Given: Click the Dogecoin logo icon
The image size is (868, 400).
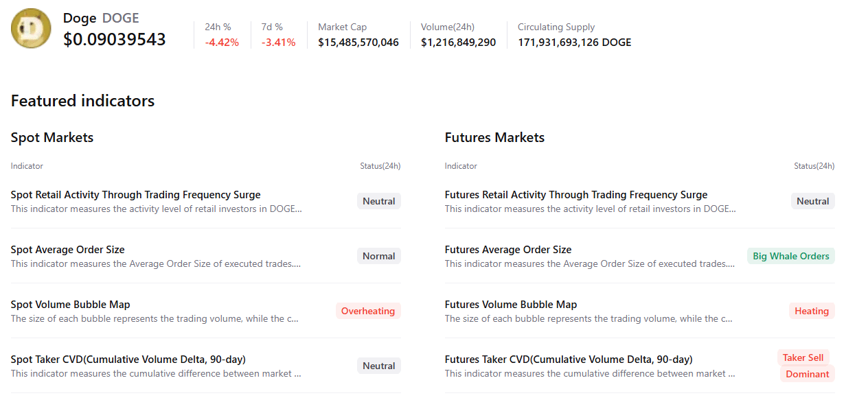Looking at the screenshot, I should tap(31, 28).
